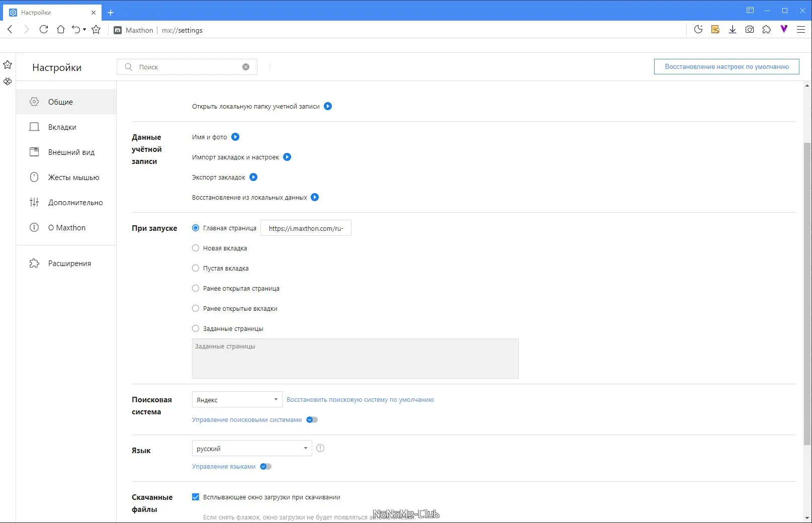Click Открыть локальную папку учетной записи
812x523 pixels.
pos(256,106)
